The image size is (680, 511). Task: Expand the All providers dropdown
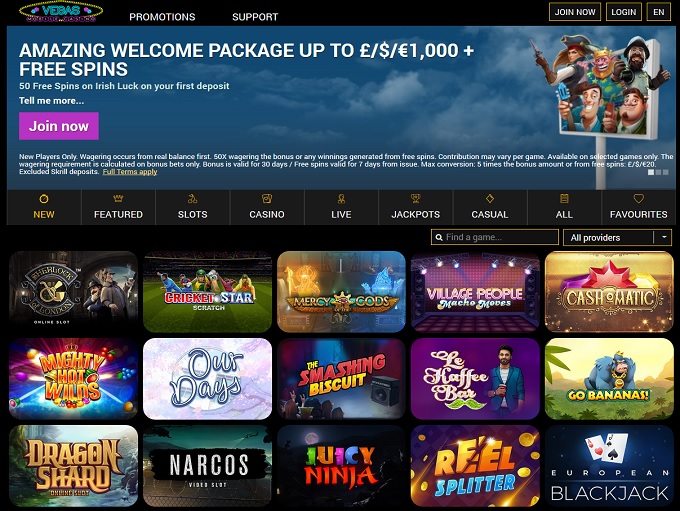tap(617, 237)
